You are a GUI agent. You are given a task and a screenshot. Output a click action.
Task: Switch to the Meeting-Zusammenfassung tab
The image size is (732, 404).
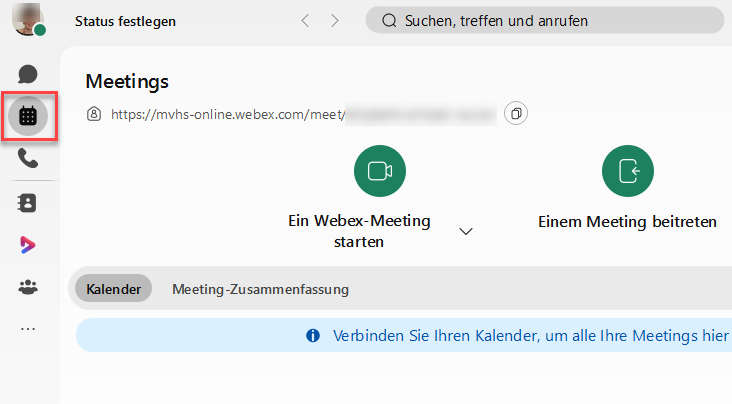pos(260,289)
